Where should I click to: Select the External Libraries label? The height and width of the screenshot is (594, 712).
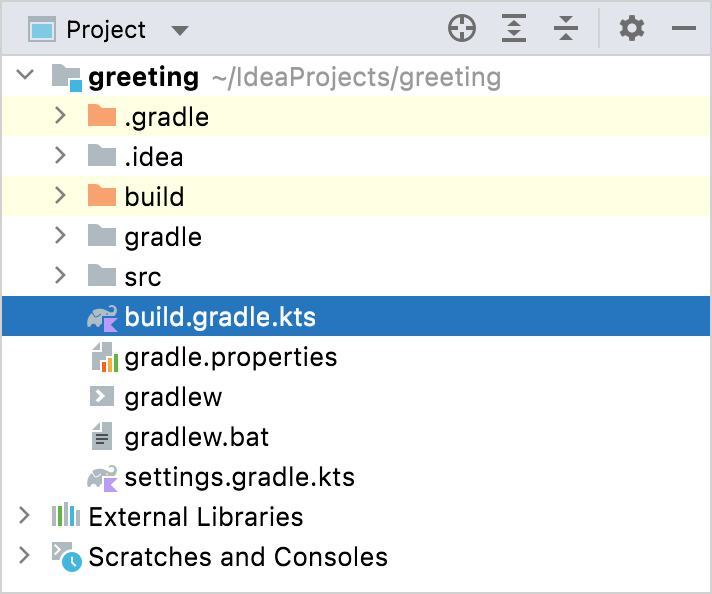pyautogui.click(x=196, y=517)
